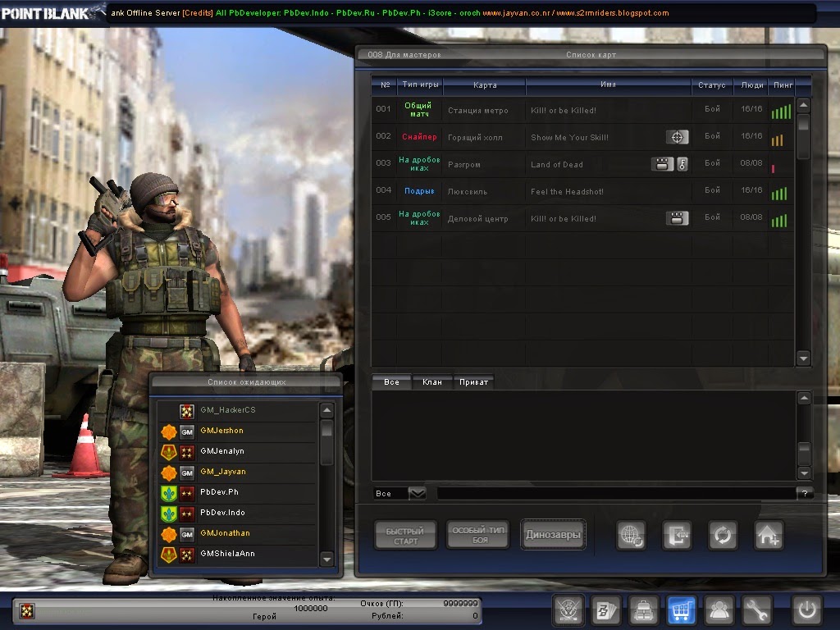Click waiting list scroll-down arrow

pos(326,559)
